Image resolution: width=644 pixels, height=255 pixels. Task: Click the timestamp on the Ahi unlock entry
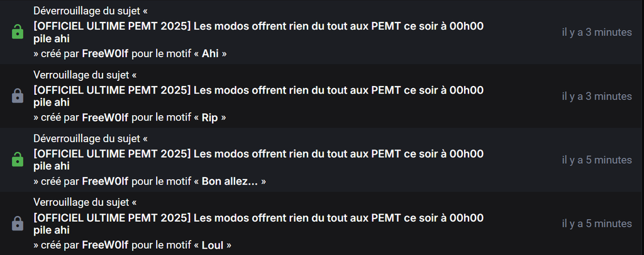[596, 32]
